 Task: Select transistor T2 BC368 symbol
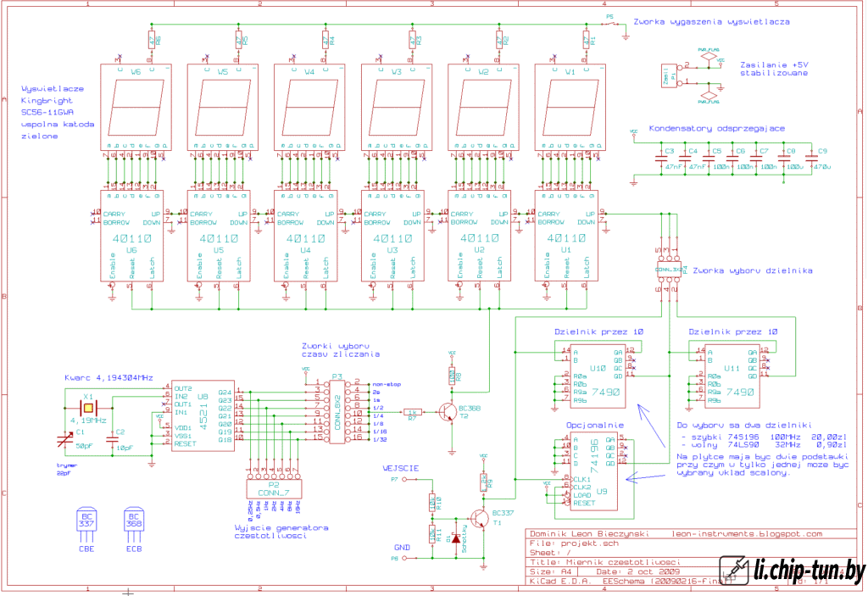[448, 412]
